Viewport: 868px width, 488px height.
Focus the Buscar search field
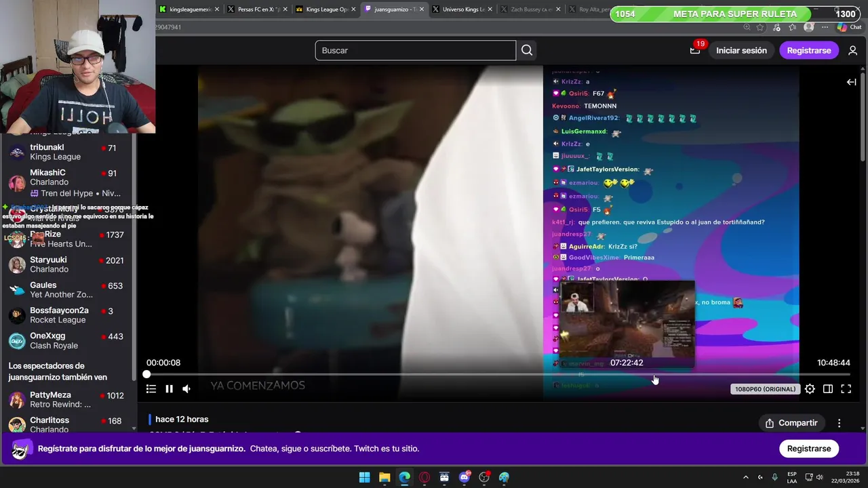click(x=415, y=50)
